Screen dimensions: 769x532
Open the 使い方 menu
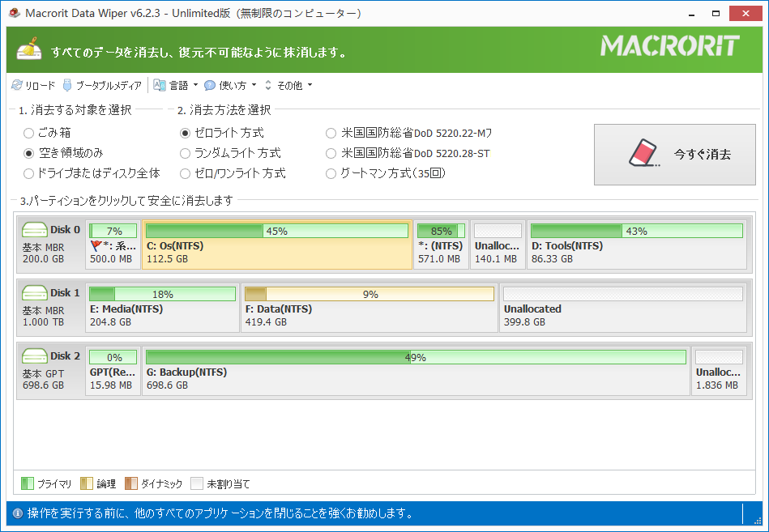tap(230, 85)
